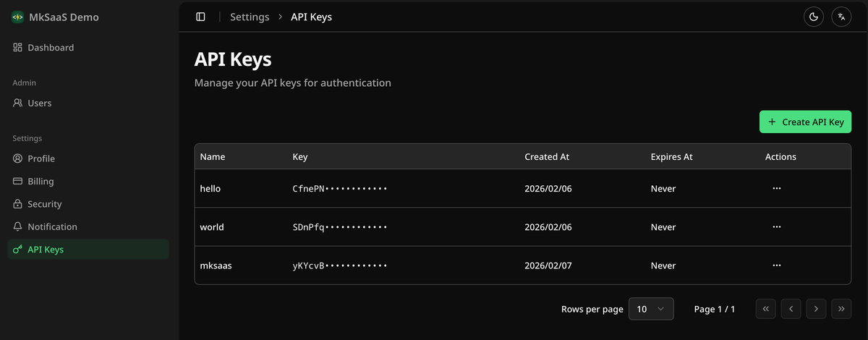
Task: Open the language translation switcher
Action: click(x=841, y=17)
